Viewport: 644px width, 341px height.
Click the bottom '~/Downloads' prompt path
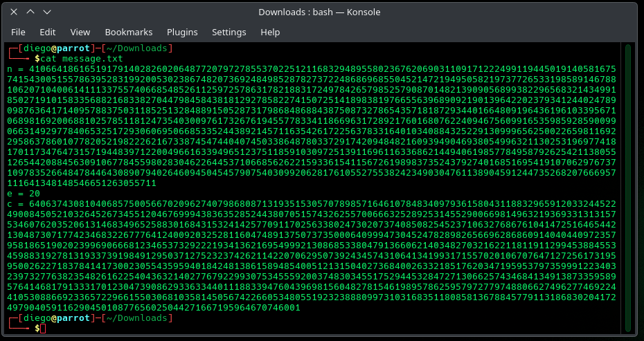coord(137,318)
